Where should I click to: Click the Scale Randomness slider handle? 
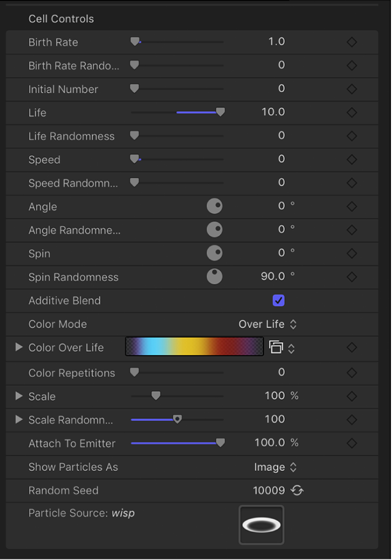point(177,419)
